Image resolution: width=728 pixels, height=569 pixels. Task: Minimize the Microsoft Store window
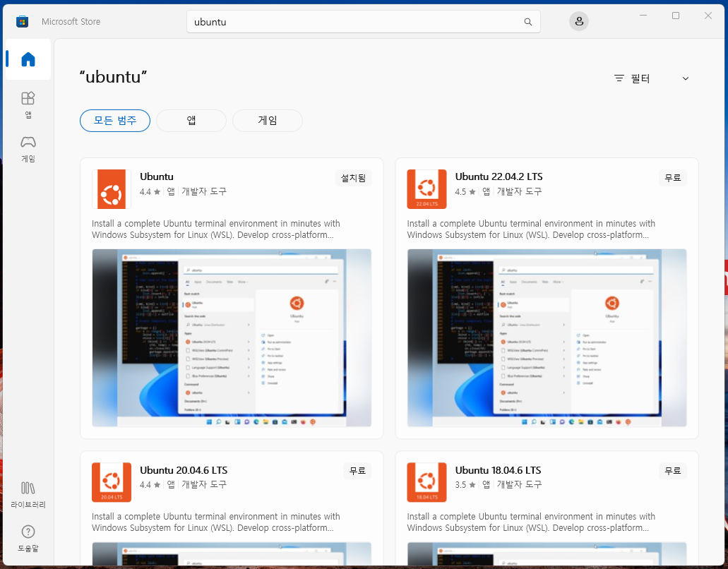click(x=643, y=16)
